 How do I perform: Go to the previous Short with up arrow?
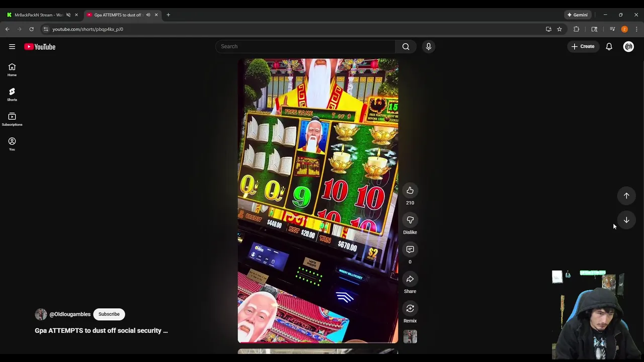point(626,196)
